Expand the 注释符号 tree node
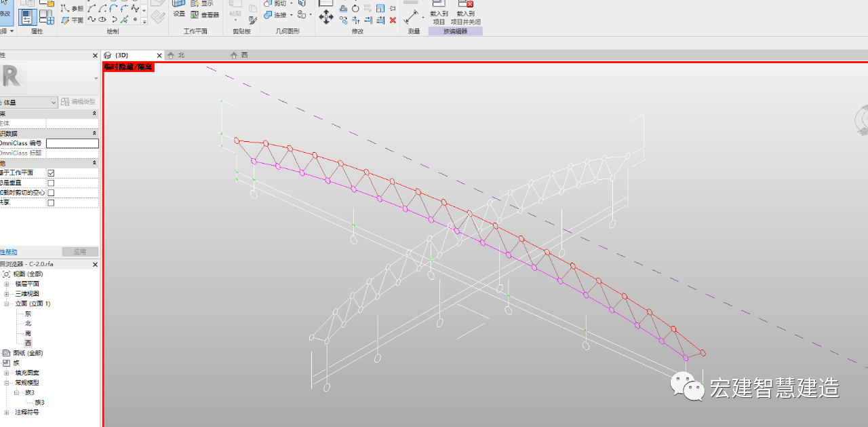Viewport: 868px width, 427px height. tap(7, 412)
